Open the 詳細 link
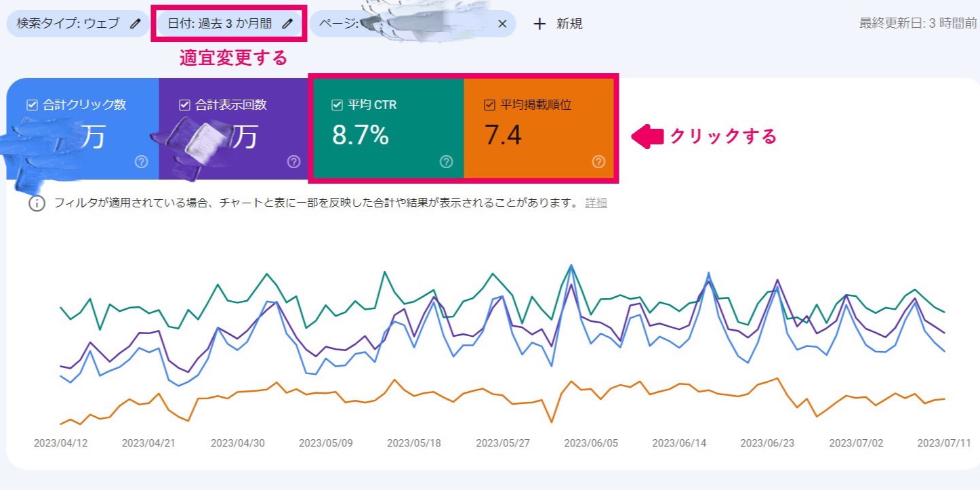The image size is (980, 490). point(596,203)
